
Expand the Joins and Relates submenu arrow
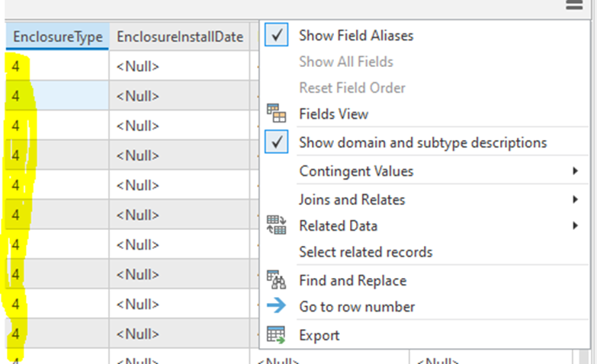576,200
